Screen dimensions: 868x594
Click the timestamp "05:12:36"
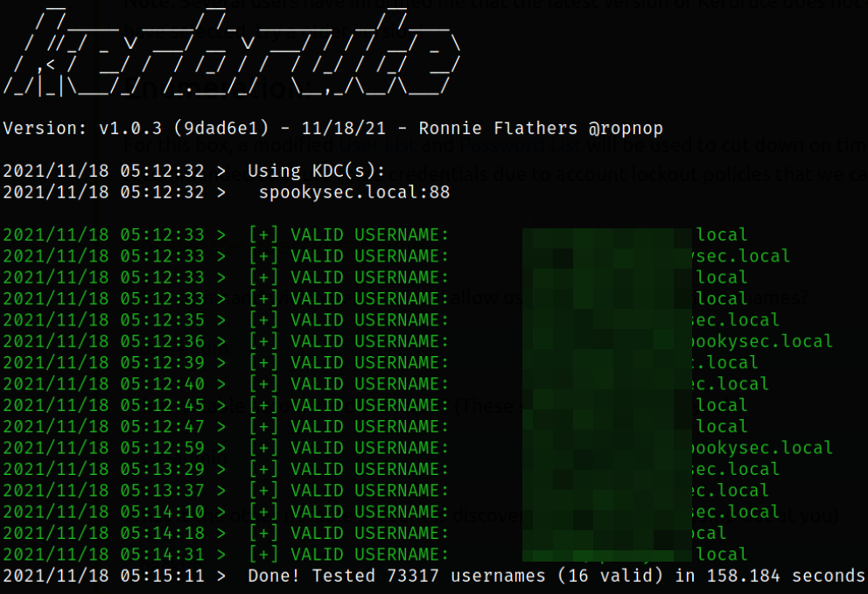[162, 341]
